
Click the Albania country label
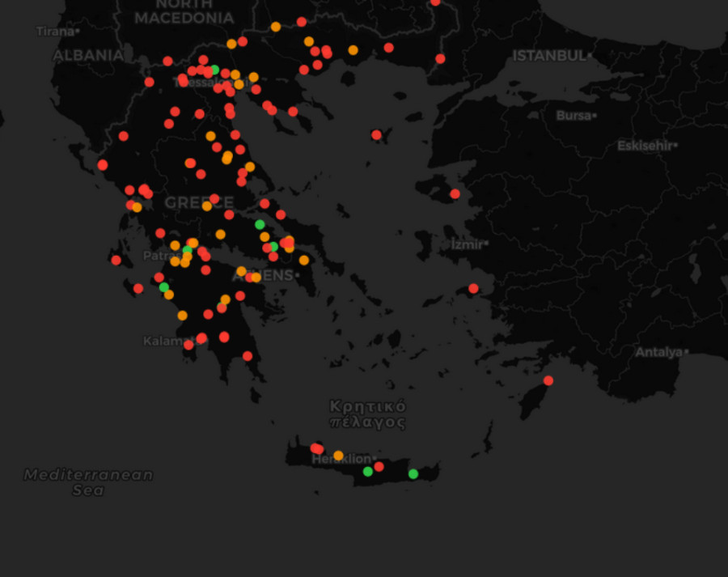point(88,56)
